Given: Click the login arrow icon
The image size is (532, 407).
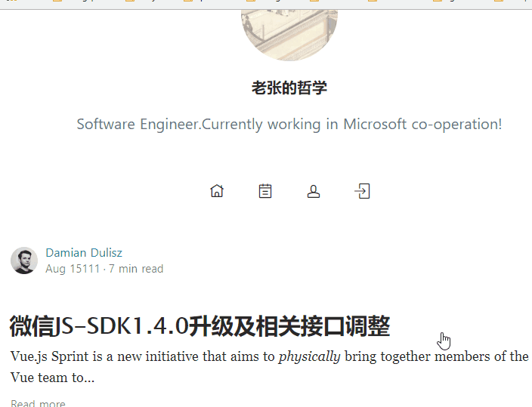Looking at the screenshot, I should (x=362, y=191).
